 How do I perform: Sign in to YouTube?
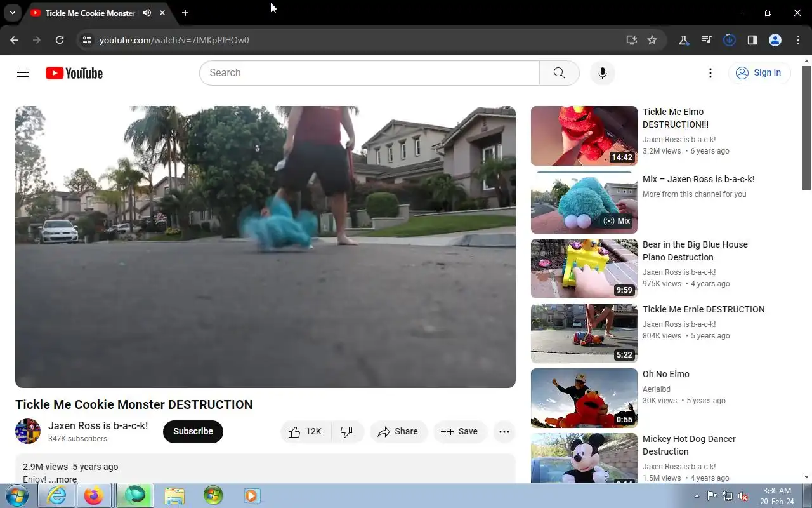(759, 73)
